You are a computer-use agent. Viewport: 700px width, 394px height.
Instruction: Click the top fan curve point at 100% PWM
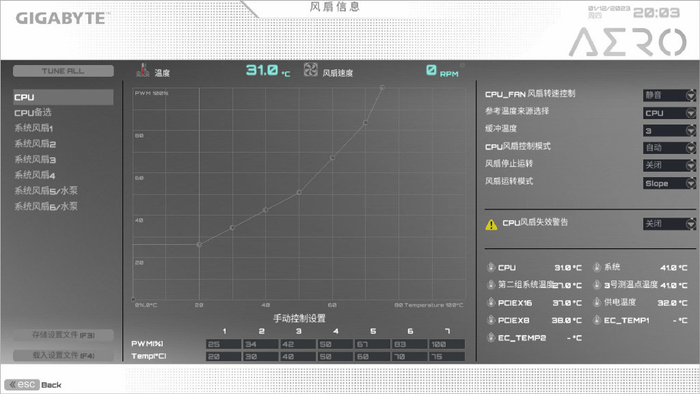tap(382, 87)
